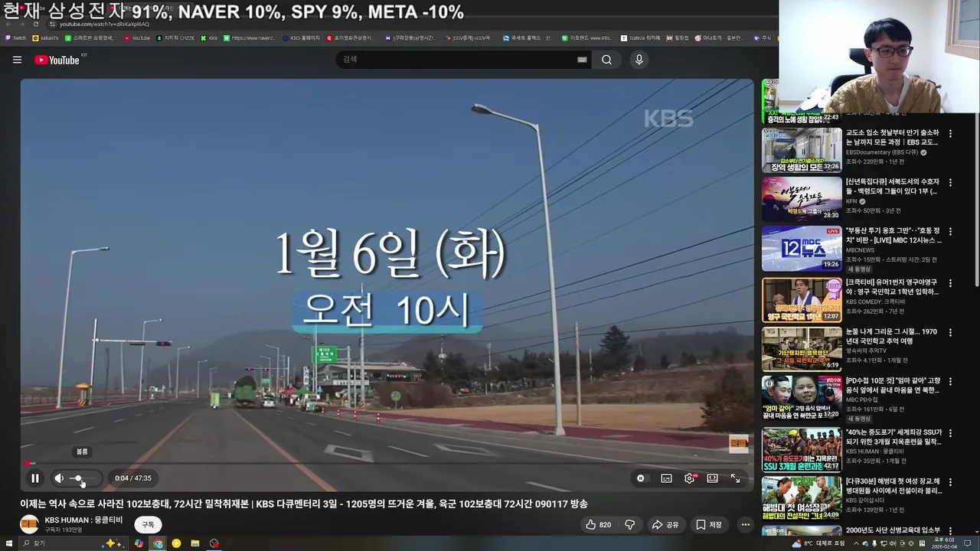The height and width of the screenshot is (551, 980).
Task: Open the 영구 국민학교 1학년 video thumbnail
Action: pos(802,299)
